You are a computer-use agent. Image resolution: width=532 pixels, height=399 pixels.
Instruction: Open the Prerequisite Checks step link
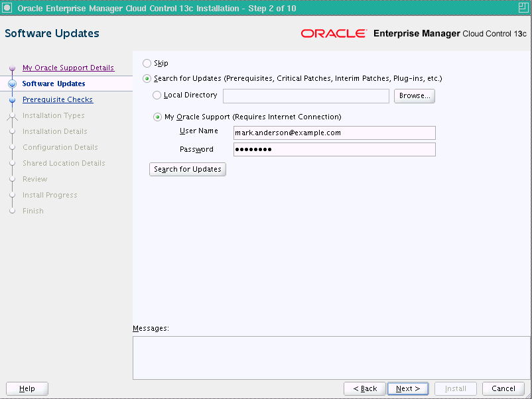[58, 99]
